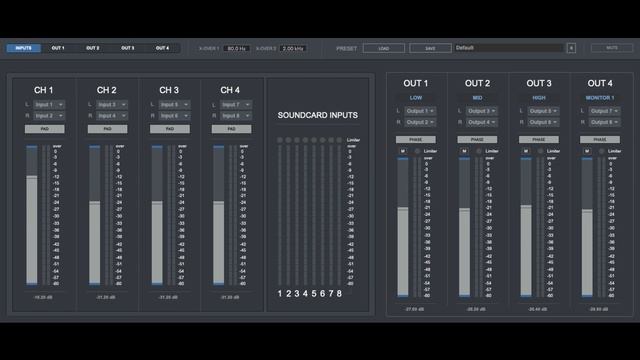Mute OUT 4 with its M button
Screen dimensions: 640x360
(x=587, y=151)
